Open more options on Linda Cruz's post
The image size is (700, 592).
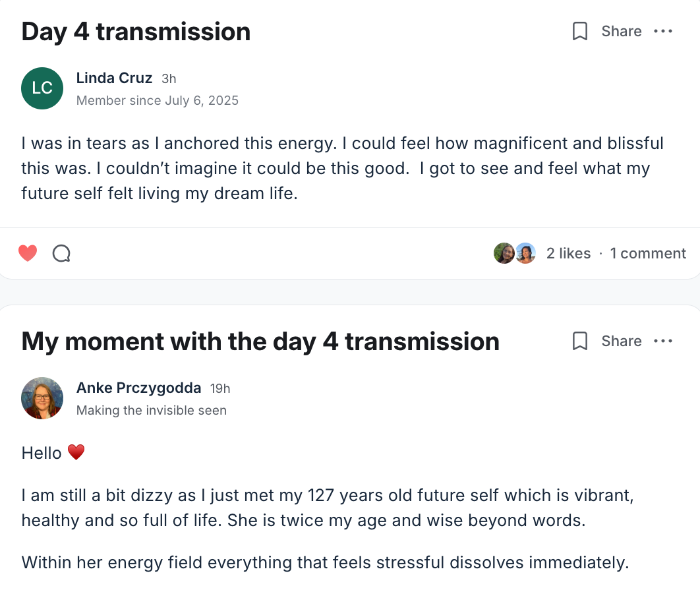[663, 32]
